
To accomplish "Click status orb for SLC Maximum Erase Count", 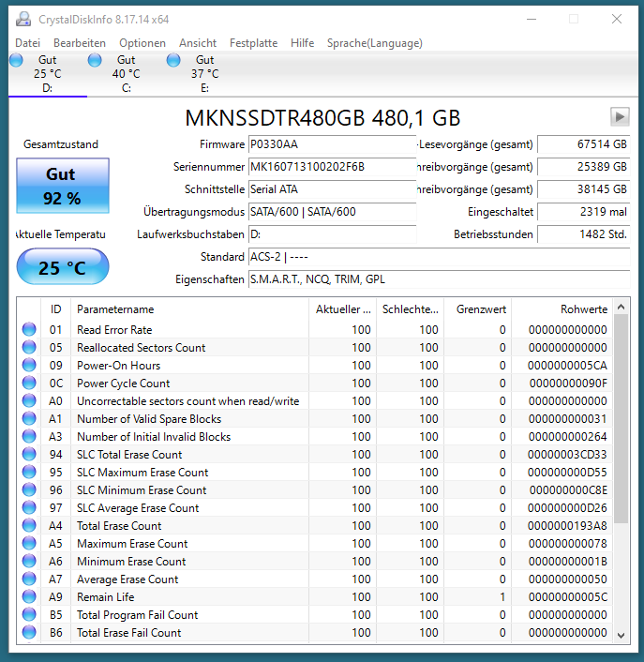I will tap(29, 472).
